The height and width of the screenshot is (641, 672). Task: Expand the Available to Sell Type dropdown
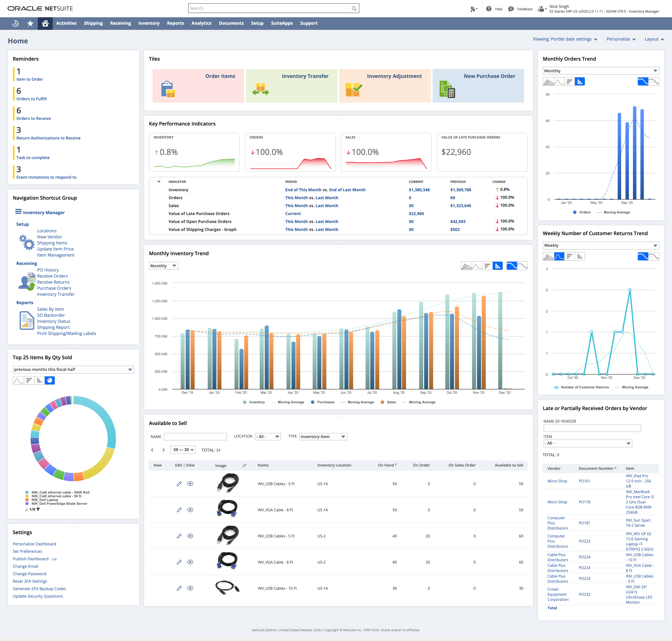coord(323,437)
